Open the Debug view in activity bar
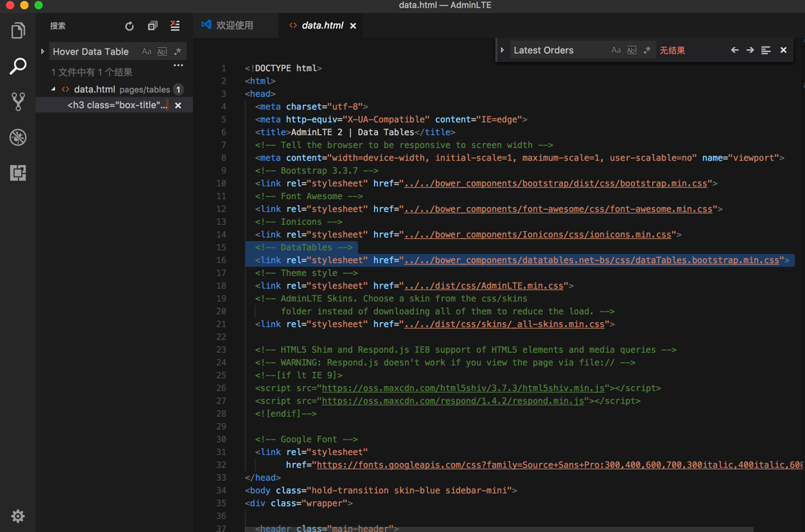This screenshot has height=532, width=805. (18, 137)
